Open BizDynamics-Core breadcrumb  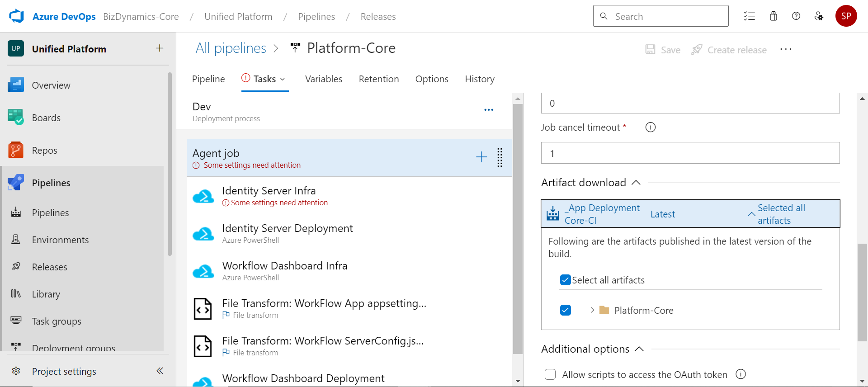(141, 16)
